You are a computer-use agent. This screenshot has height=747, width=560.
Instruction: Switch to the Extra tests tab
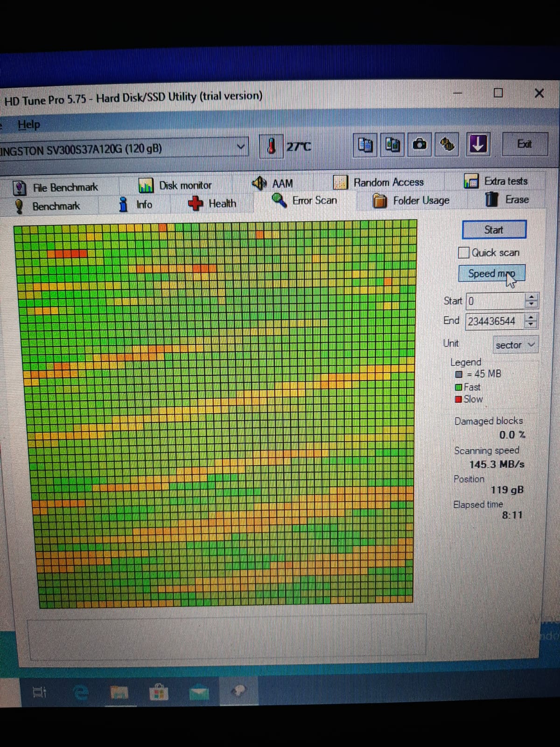506,181
